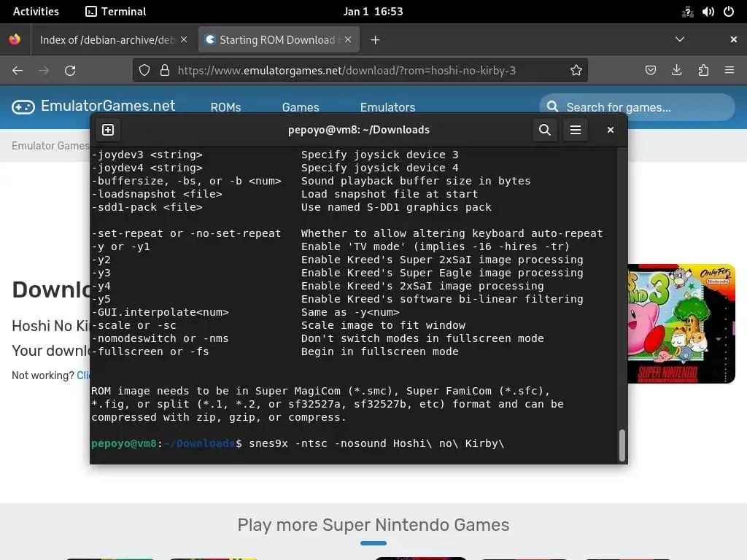Click Emulator Games breadcrumb link
Viewport: 747px width, 560px height.
click(x=50, y=146)
